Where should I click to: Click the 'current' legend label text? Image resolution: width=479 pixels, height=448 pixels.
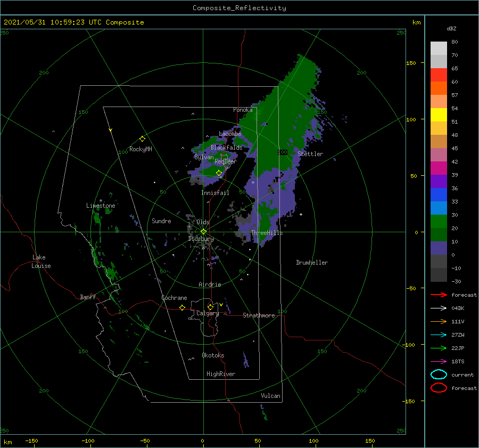click(463, 374)
